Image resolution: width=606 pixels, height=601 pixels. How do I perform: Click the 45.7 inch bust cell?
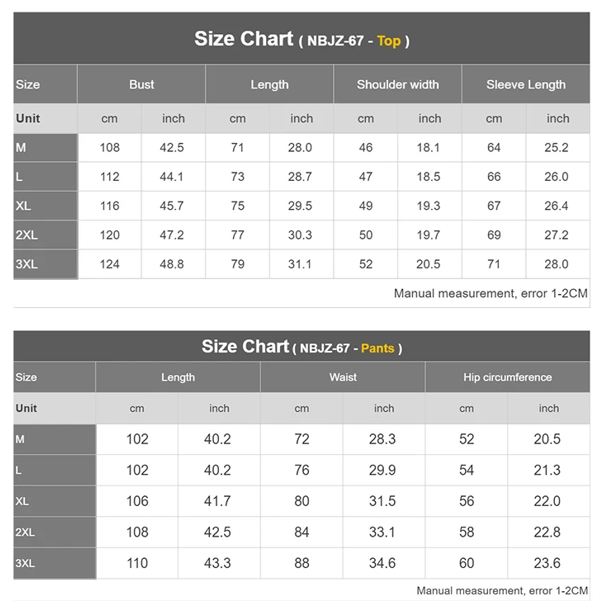click(x=173, y=206)
